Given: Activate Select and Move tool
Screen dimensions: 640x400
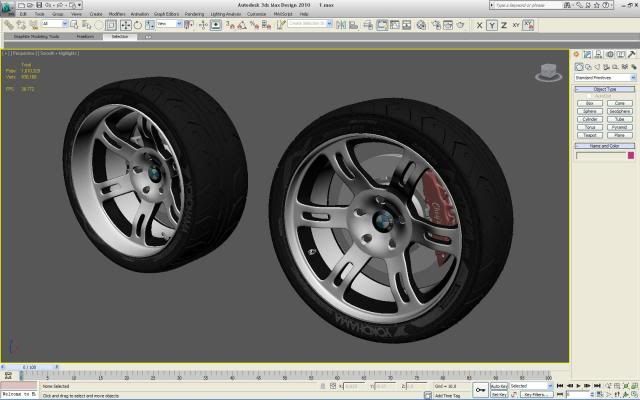Looking at the screenshot, I should coord(126,25).
